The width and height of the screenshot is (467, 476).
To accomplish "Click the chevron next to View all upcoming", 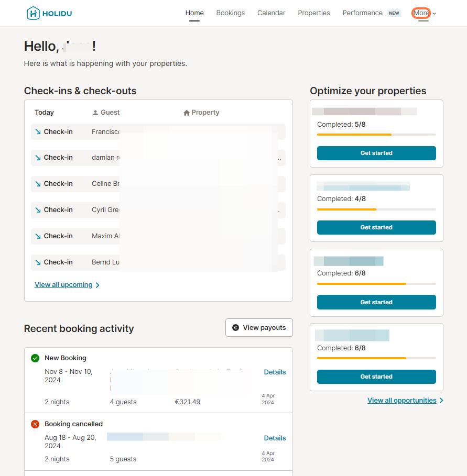I will [x=97, y=285].
